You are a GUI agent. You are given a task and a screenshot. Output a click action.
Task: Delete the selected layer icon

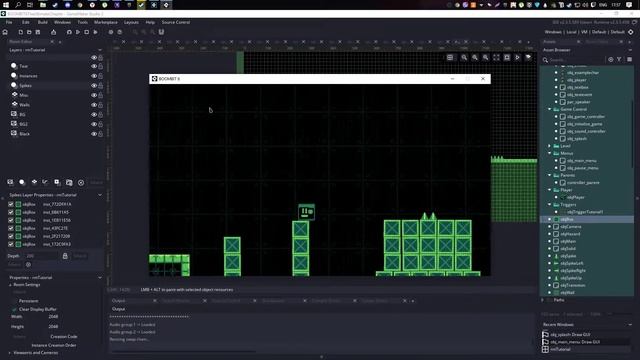(x=81, y=182)
